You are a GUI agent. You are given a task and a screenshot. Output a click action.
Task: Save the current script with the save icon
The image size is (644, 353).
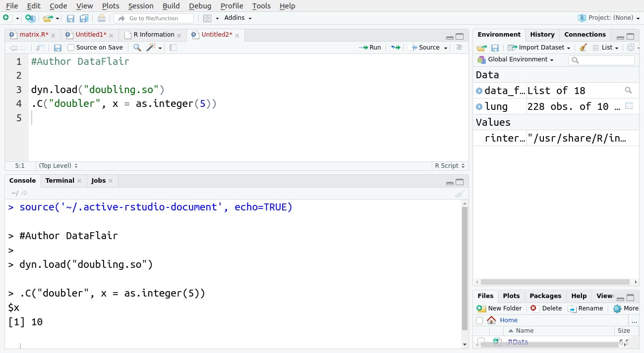click(x=57, y=47)
